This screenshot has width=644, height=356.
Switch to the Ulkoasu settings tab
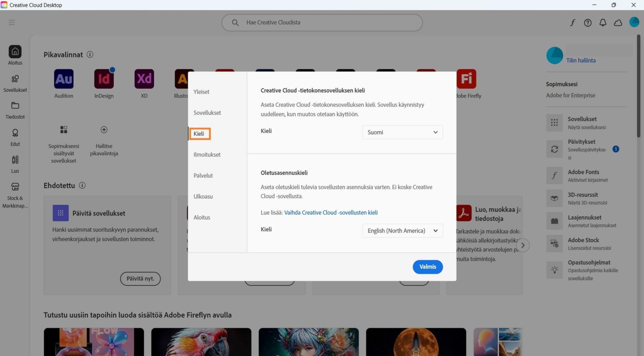click(203, 197)
